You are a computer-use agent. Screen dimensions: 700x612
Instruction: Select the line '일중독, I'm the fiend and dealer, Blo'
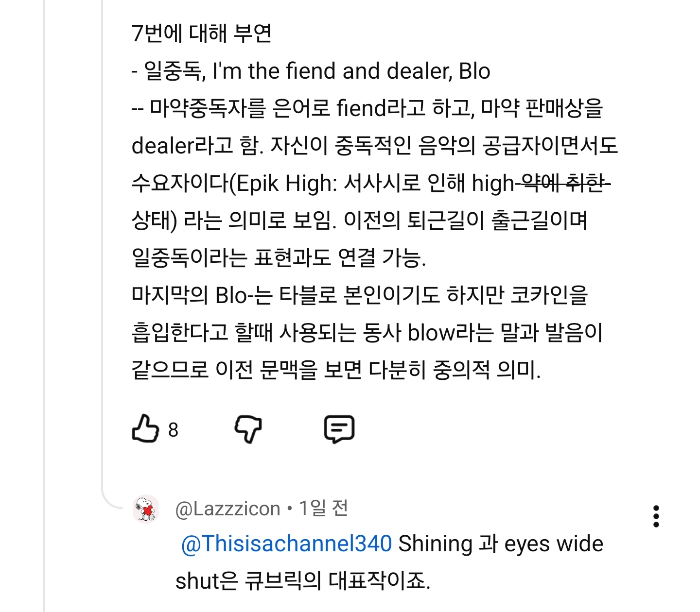tap(311, 71)
